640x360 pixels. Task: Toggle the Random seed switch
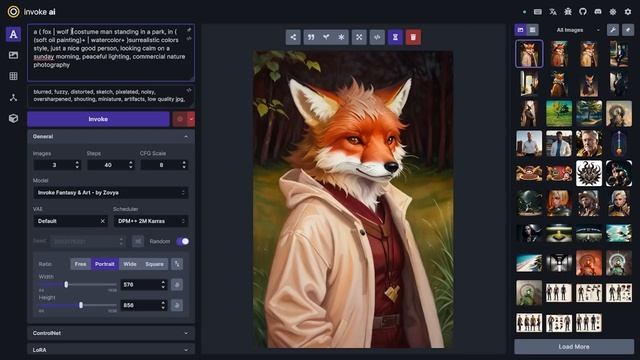[183, 242]
